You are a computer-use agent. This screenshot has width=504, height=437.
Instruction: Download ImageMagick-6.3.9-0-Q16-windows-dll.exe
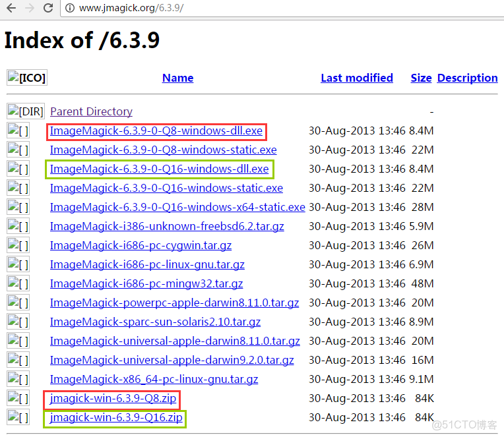[x=160, y=169]
